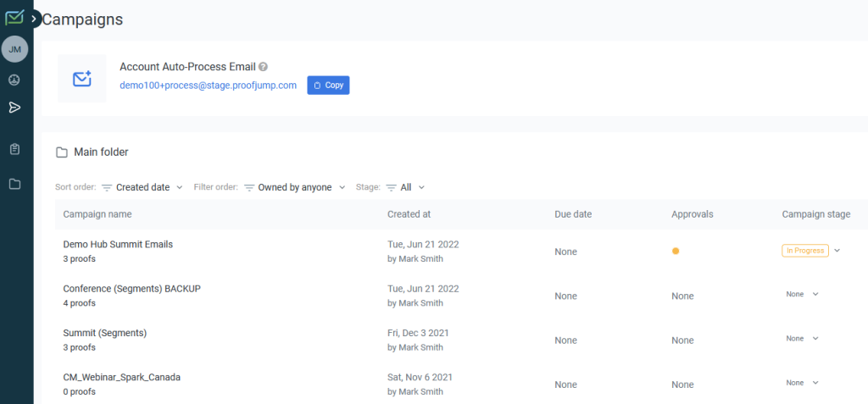Open the JM user avatar
Screen dimensions: 868x404
pos(15,49)
